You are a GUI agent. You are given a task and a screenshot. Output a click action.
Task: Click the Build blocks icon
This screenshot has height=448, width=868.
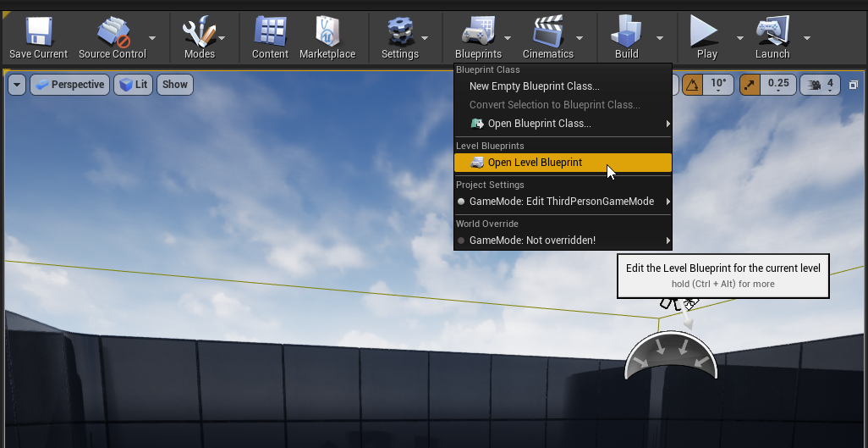(x=627, y=31)
